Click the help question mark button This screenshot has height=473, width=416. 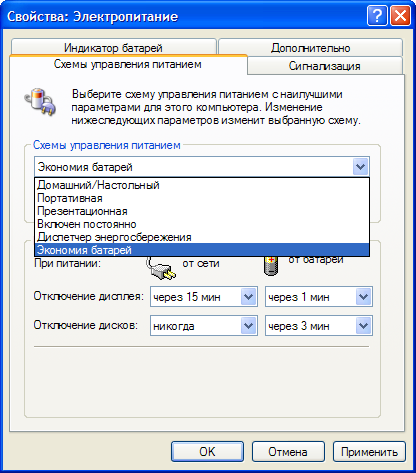[377, 16]
